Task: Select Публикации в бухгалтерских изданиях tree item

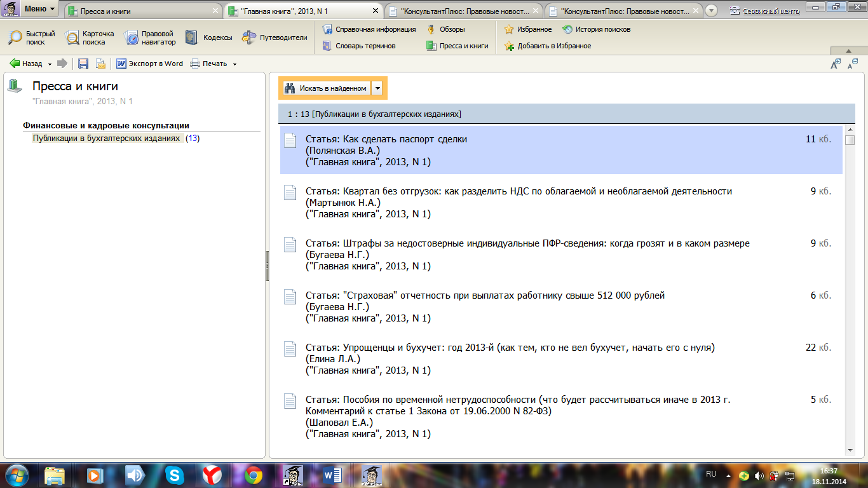Action: (106, 138)
